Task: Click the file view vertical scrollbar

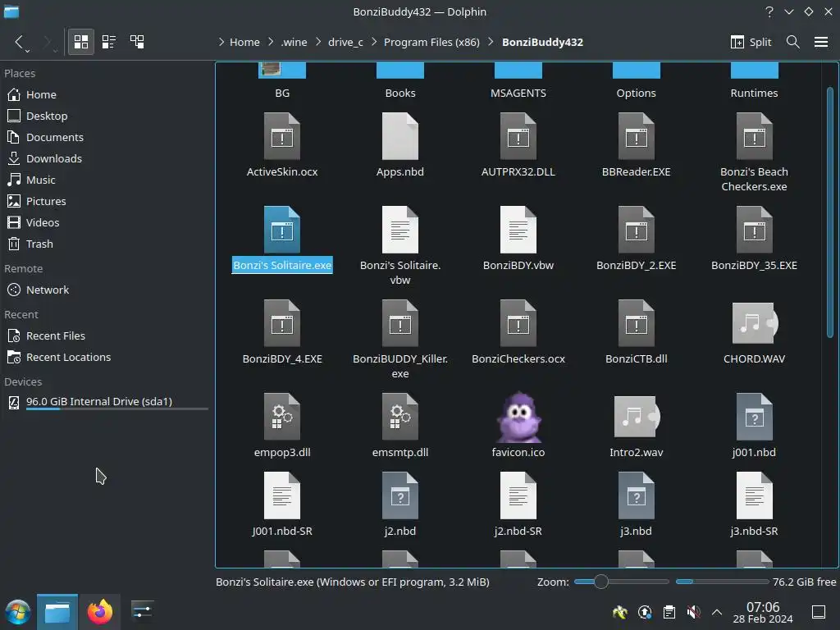Action: tap(830, 212)
